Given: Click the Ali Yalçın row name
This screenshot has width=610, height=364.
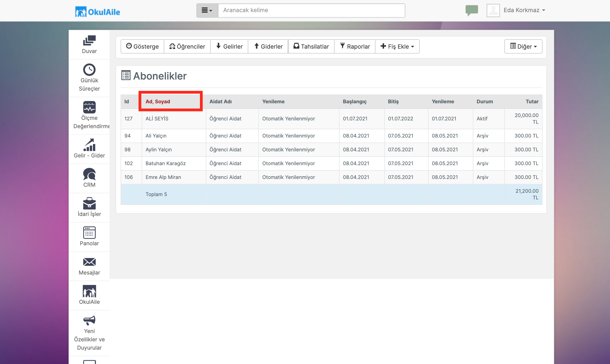Looking at the screenshot, I should (156, 136).
